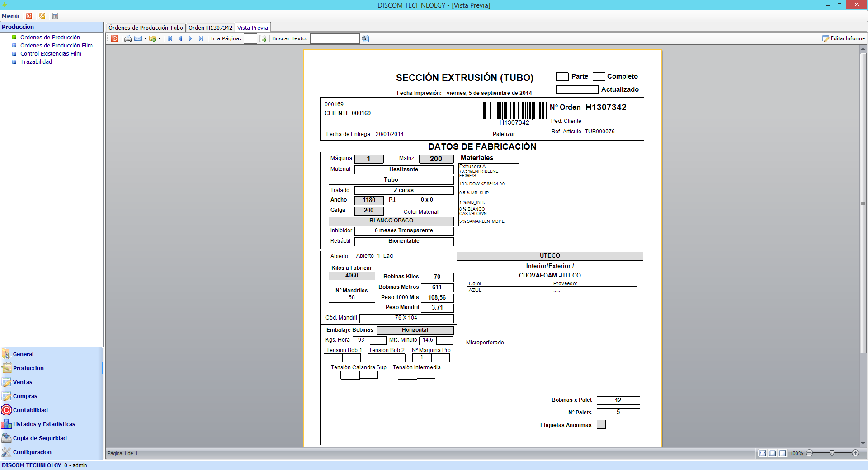Open the email options dropdown arrow
This screenshot has width=868, height=470.
click(145, 39)
